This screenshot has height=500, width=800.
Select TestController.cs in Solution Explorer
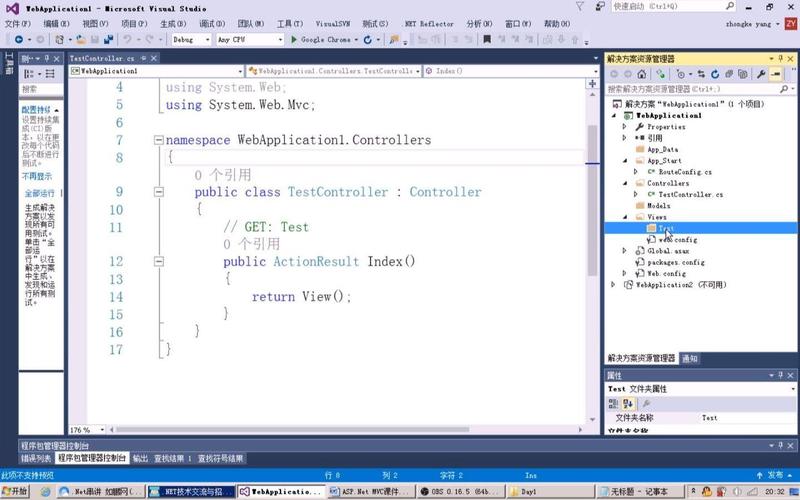click(690, 194)
